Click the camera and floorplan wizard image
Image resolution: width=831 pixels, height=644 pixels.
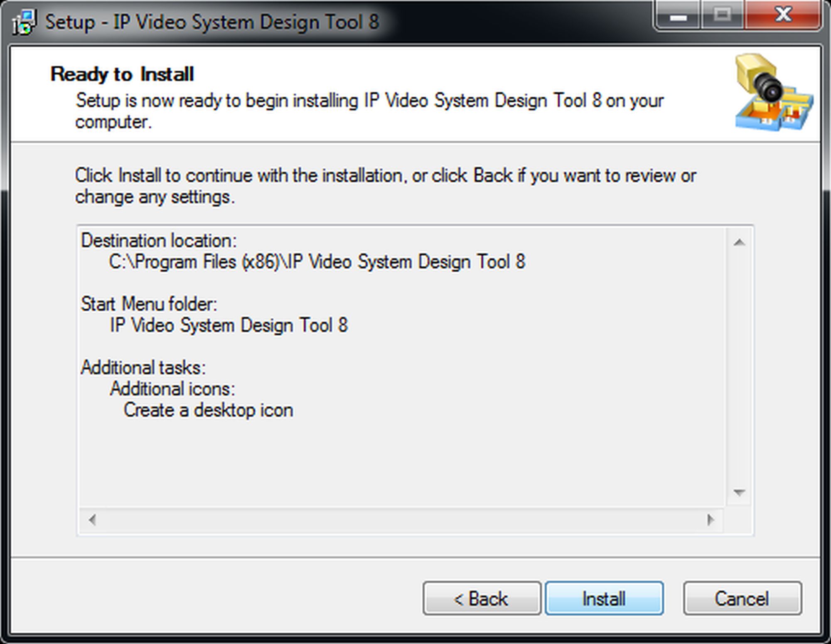pos(774,92)
